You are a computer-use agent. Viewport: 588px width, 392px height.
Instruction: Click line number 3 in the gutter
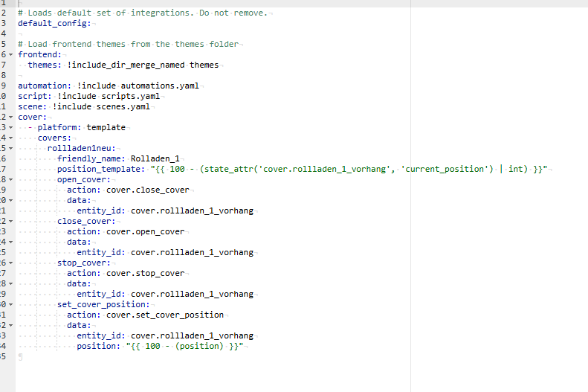click(4, 23)
